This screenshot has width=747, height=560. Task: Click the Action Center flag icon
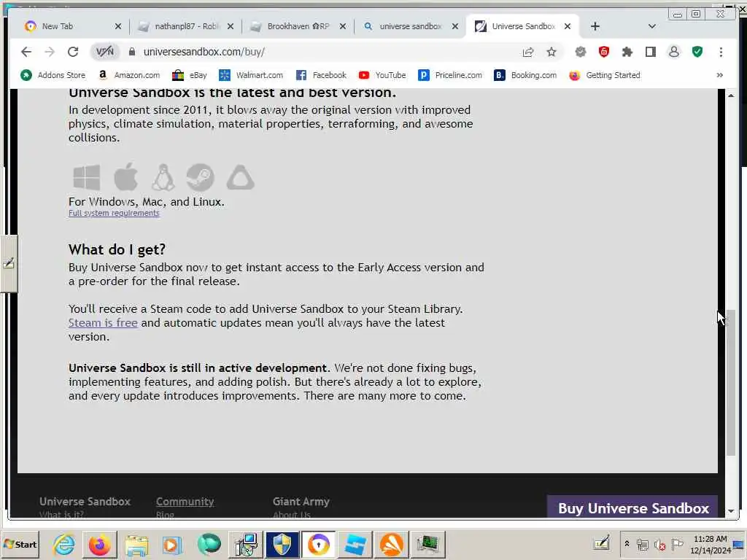(x=677, y=544)
